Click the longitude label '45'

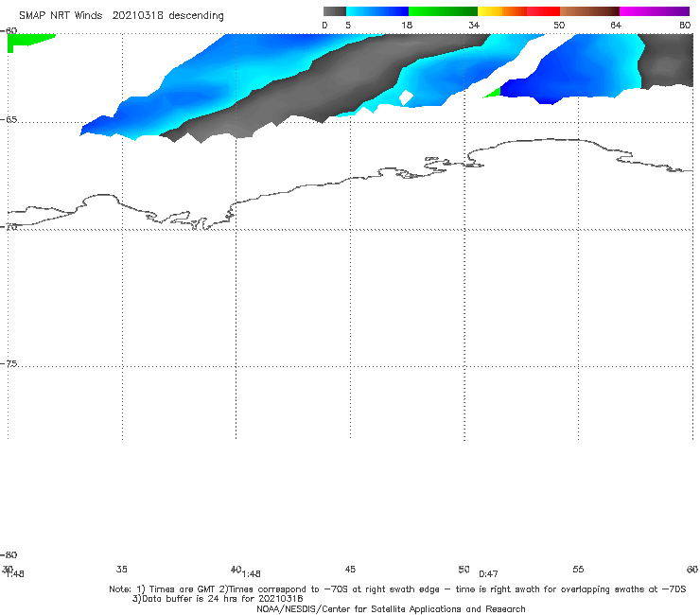(x=350, y=570)
